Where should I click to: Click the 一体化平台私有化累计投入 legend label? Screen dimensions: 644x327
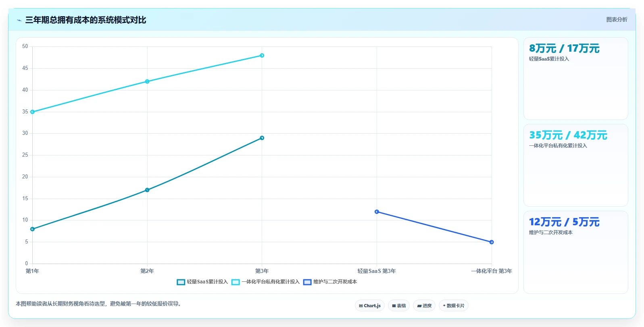click(271, 282)
